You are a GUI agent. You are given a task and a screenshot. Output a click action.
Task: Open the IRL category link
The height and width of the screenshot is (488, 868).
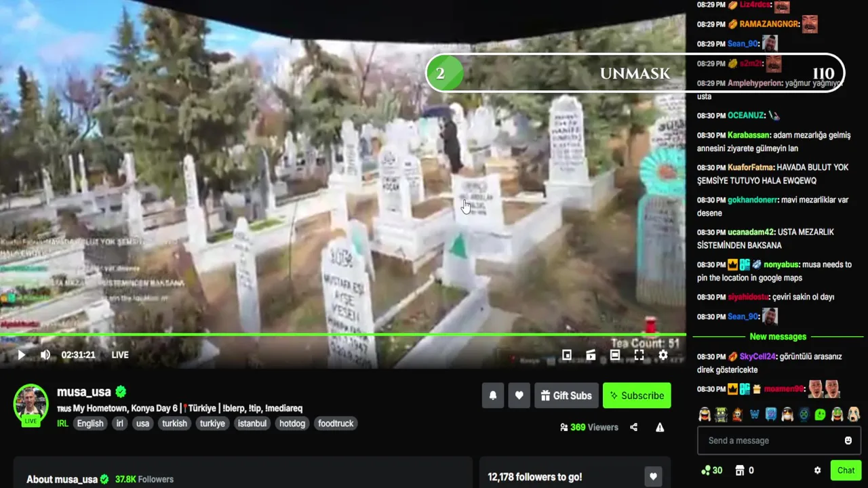(x=62, y=423)
